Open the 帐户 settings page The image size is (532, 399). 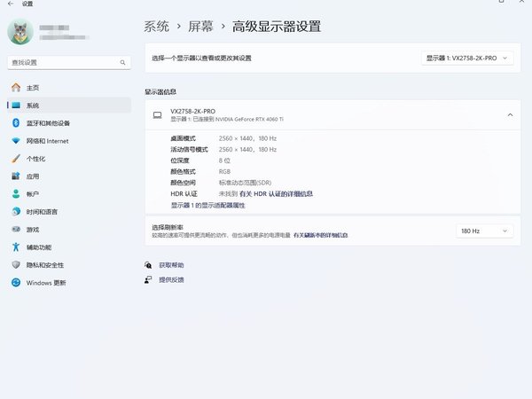(x=69, y=193)
